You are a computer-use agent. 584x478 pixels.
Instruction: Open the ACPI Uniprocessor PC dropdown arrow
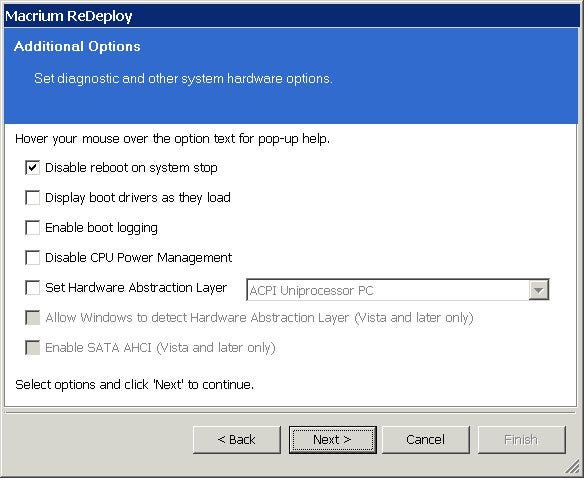539,290
